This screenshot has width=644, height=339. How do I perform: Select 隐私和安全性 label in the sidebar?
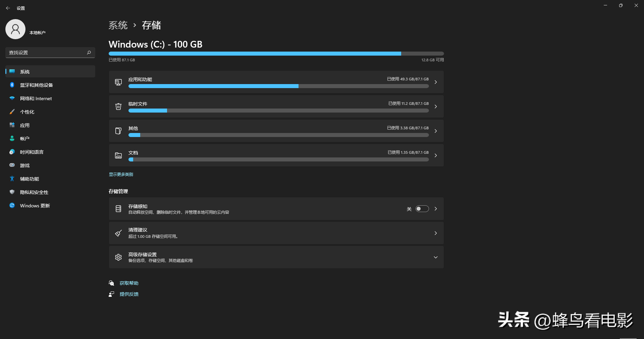[x=34, y=192]
